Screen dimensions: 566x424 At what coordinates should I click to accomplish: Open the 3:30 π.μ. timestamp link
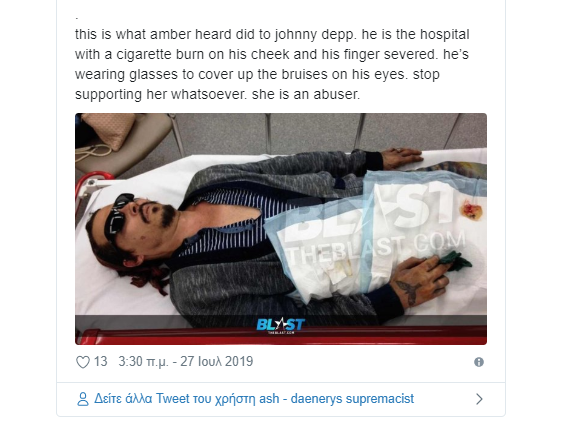click(x=143, y=362)
